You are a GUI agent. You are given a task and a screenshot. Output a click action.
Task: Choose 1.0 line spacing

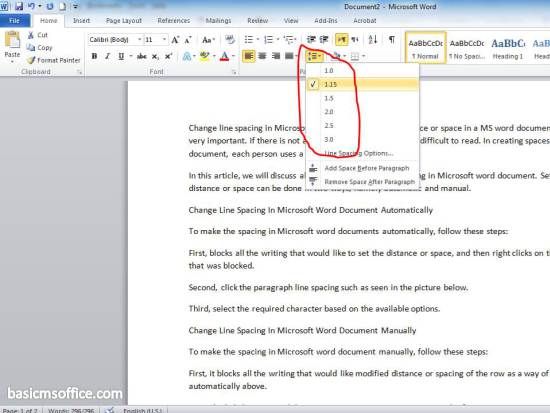tap(363, 71)
